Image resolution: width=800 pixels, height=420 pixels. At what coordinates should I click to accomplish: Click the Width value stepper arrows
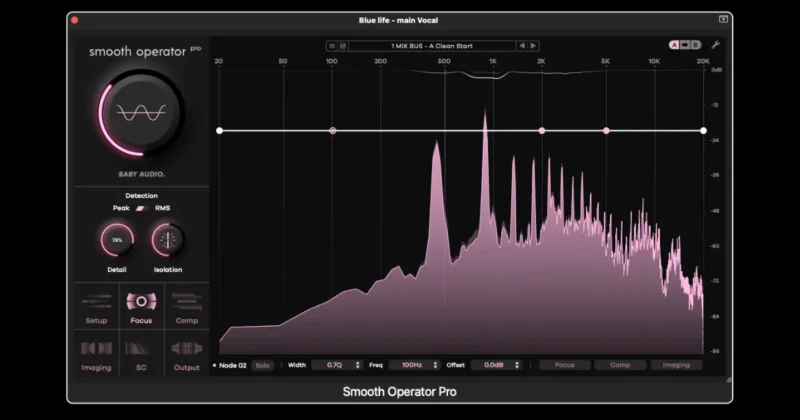coord(358,365)
